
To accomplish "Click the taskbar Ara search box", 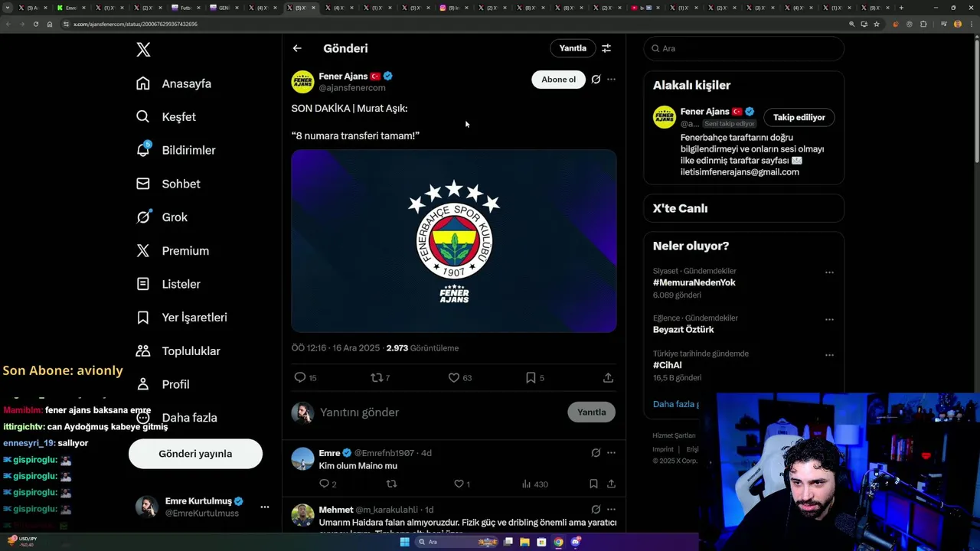I will pos(457,542).
